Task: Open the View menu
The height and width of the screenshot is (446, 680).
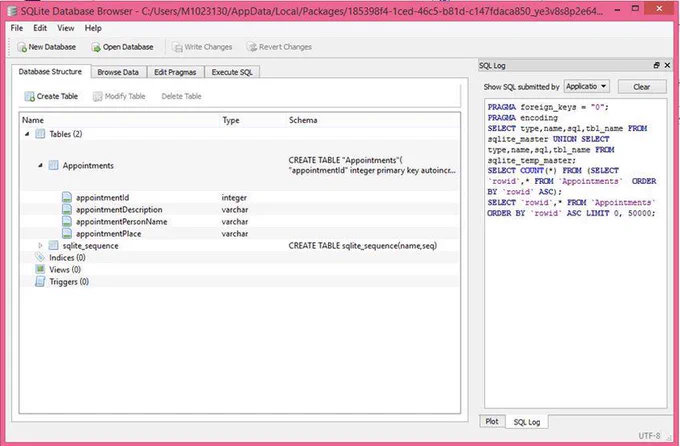Action: [x=65, y=28]
